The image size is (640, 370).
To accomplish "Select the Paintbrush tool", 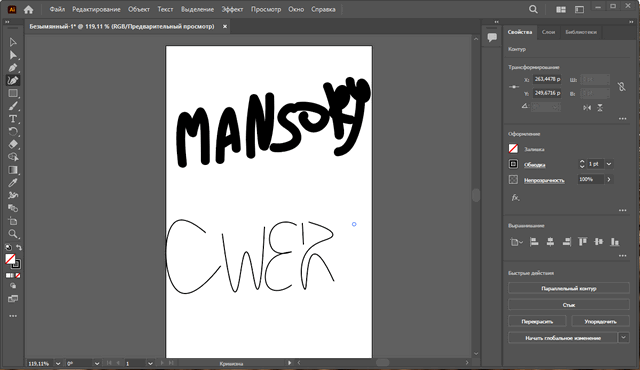I will coord(13,106).
